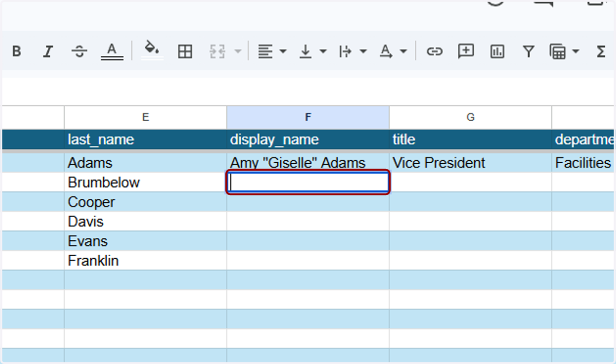
Task: Click the text wrapping icon
Action: pos(345,51)
